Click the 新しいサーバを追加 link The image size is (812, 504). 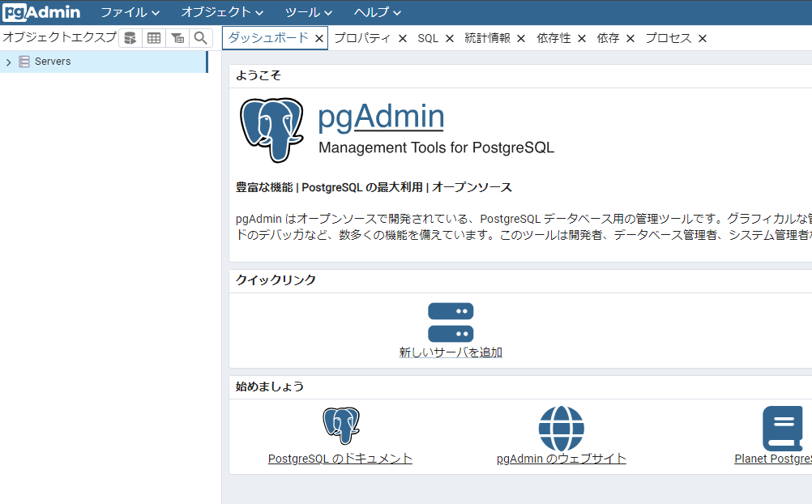[x=451, y=352]
